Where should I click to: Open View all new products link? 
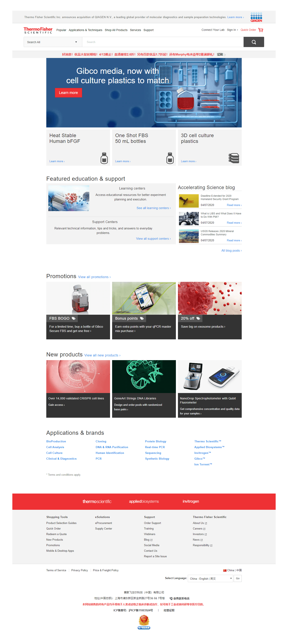point(102,355)
